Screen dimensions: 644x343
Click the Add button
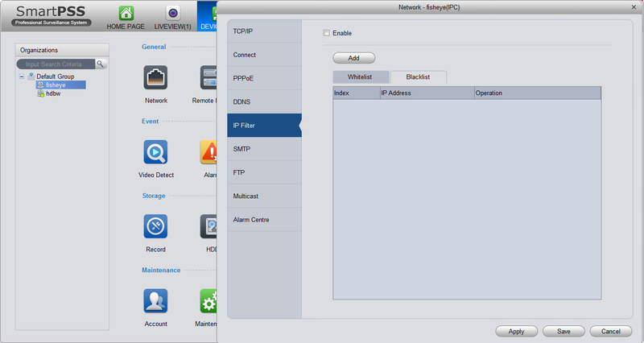tap(353, 58)
